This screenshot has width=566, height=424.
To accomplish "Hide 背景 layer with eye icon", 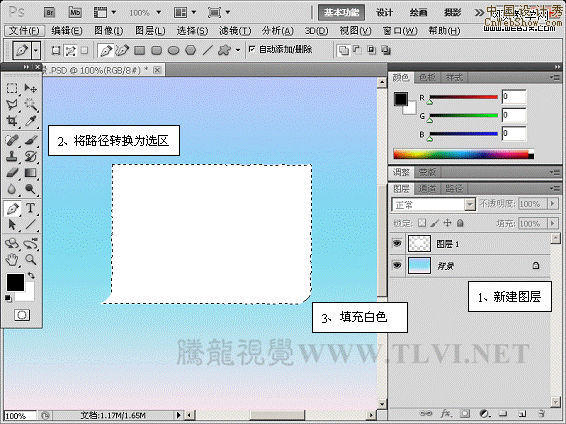I will click(x=397, y=266).
